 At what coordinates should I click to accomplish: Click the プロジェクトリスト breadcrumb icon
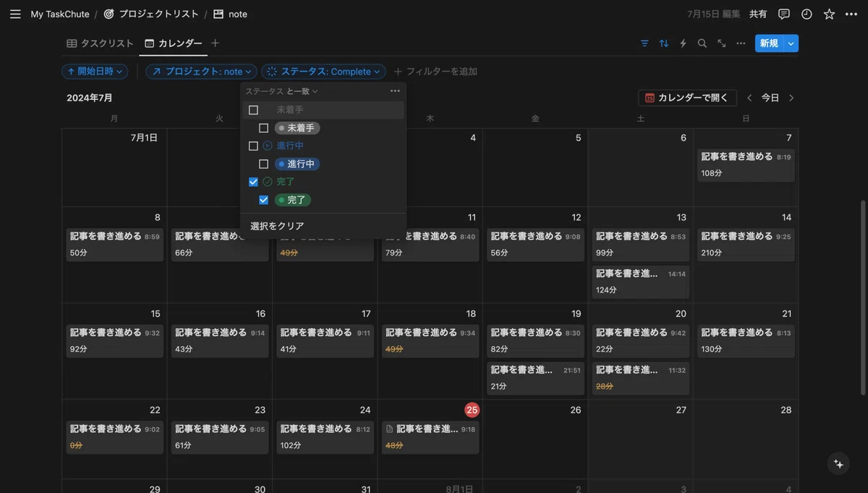[x=109, y=14]
